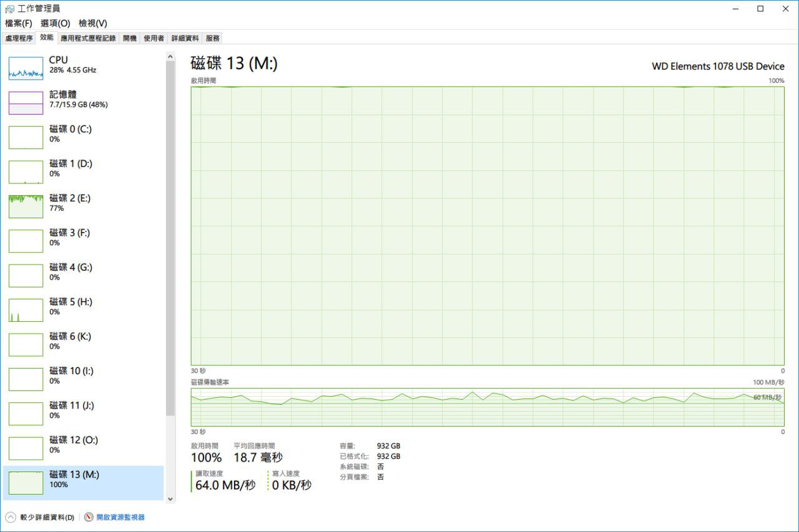Click the 77% usage text under 磁碟 2 (E:)
This screenshot has width=799, height=532.
[x=57, y=208]
